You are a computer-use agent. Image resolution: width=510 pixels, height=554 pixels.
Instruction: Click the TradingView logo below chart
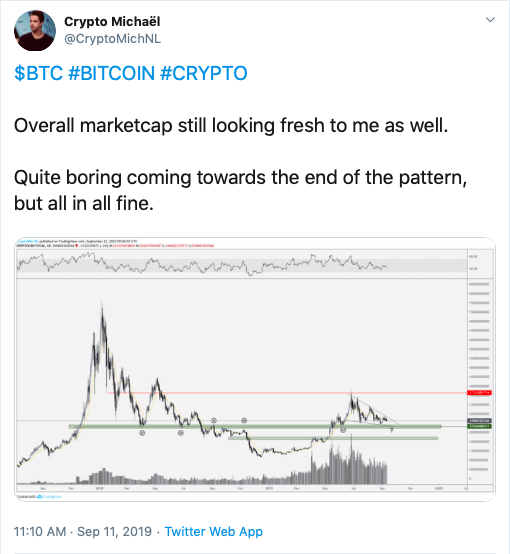click(x=49, y=496)
